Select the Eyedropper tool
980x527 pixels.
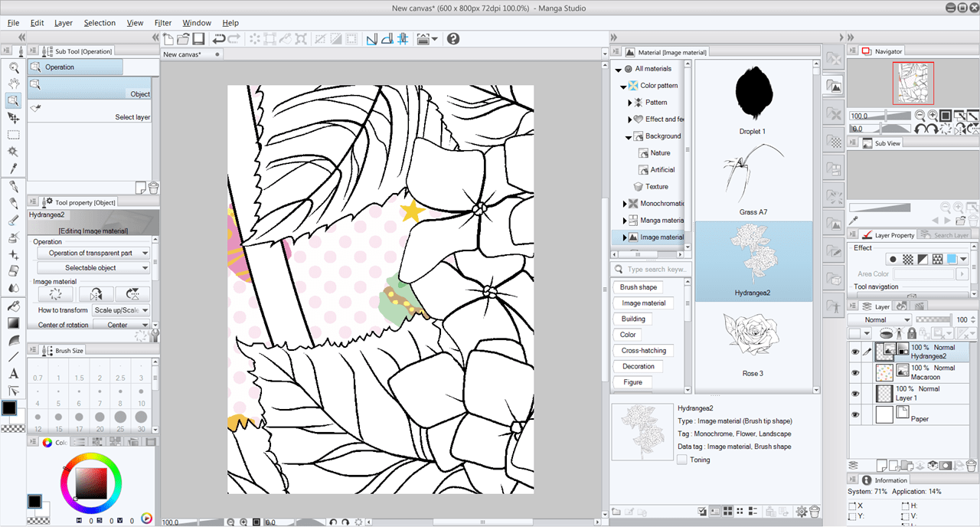[13, 169]
